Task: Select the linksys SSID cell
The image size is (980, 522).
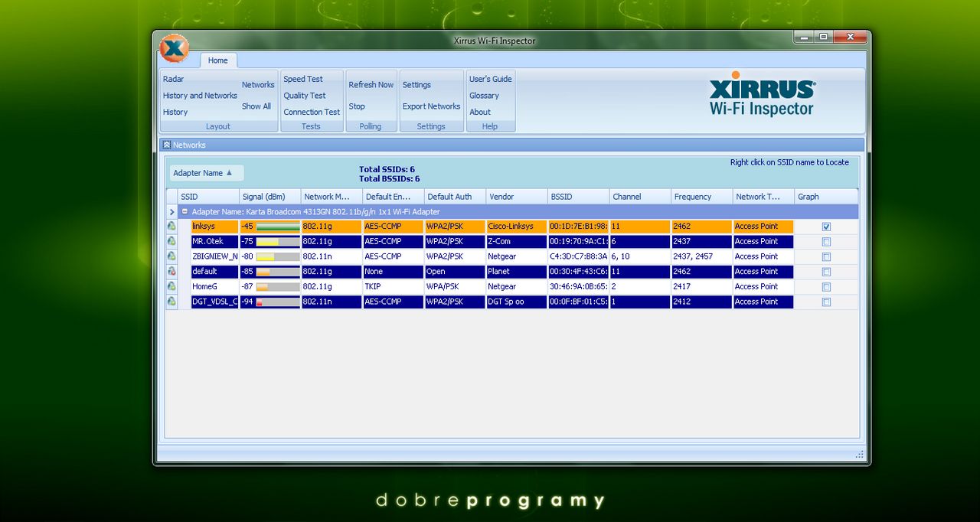Action: tap(215, 227)
